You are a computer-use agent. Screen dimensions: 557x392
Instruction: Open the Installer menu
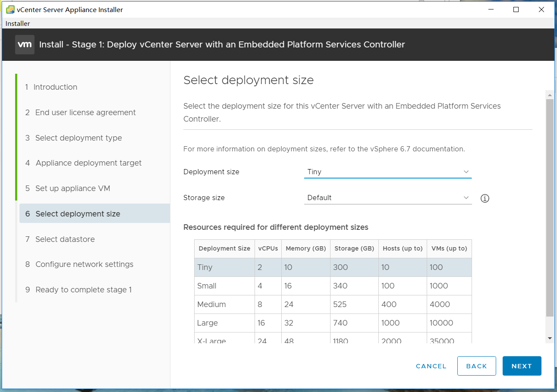click(x=18, y=24)
